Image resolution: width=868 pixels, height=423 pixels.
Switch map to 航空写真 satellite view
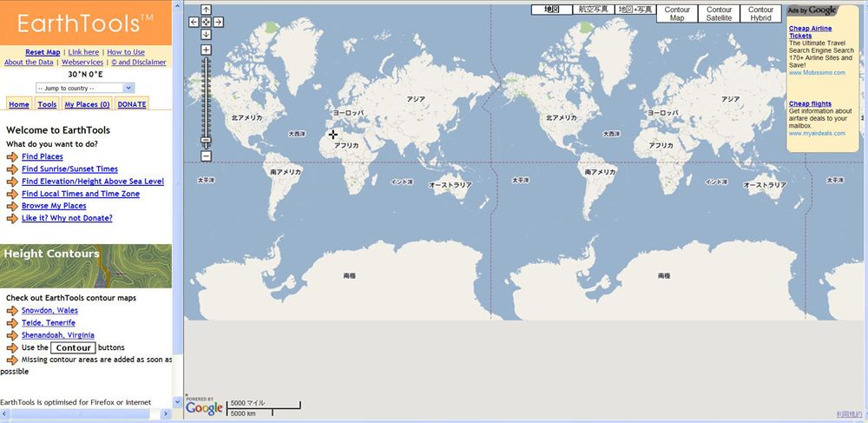pyautogui.click(x=594, y=10)
